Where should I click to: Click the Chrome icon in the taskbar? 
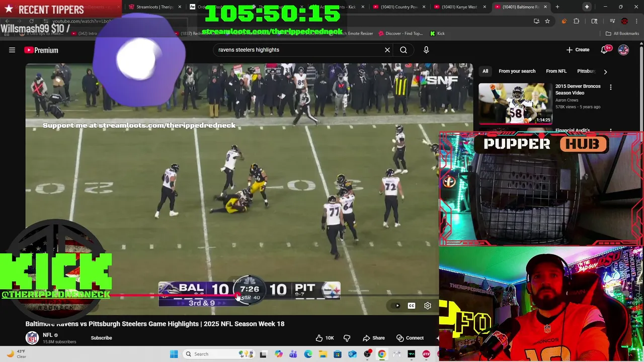pos(382,354)
